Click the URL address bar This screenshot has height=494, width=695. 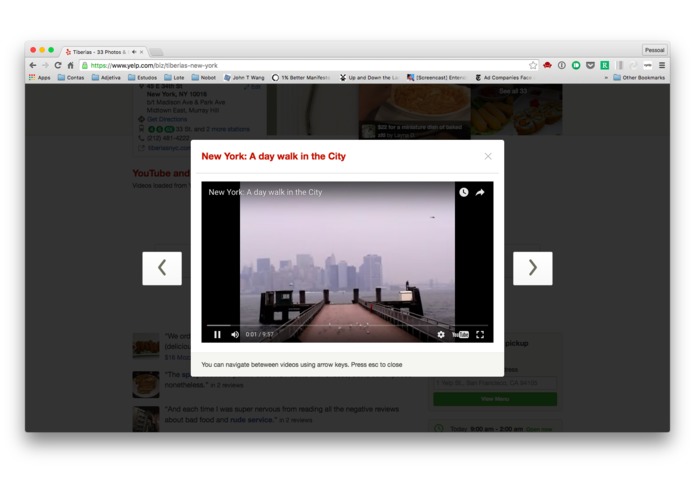tap(308, 65)
